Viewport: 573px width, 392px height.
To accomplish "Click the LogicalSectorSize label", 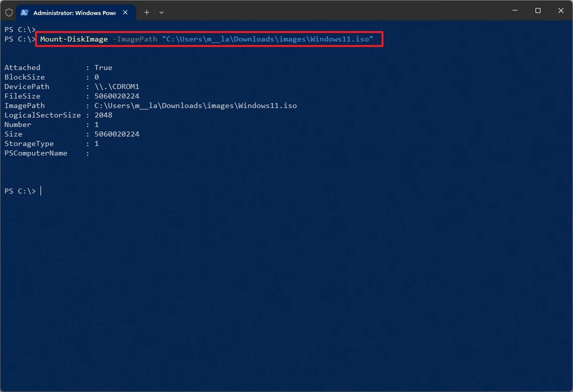I will 42,115.
